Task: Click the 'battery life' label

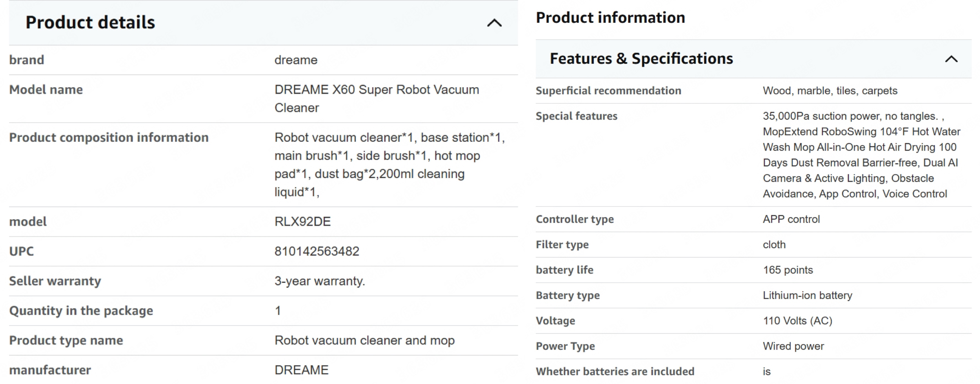Action: (565, 270)
